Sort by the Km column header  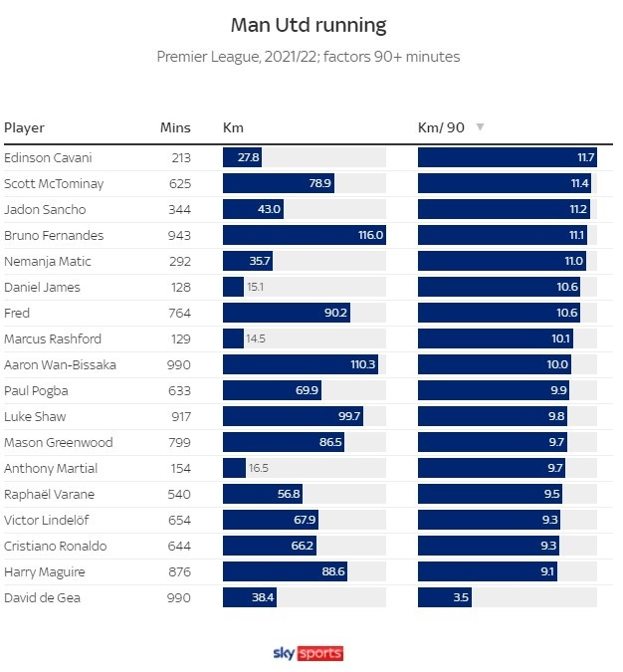point(233,127)
